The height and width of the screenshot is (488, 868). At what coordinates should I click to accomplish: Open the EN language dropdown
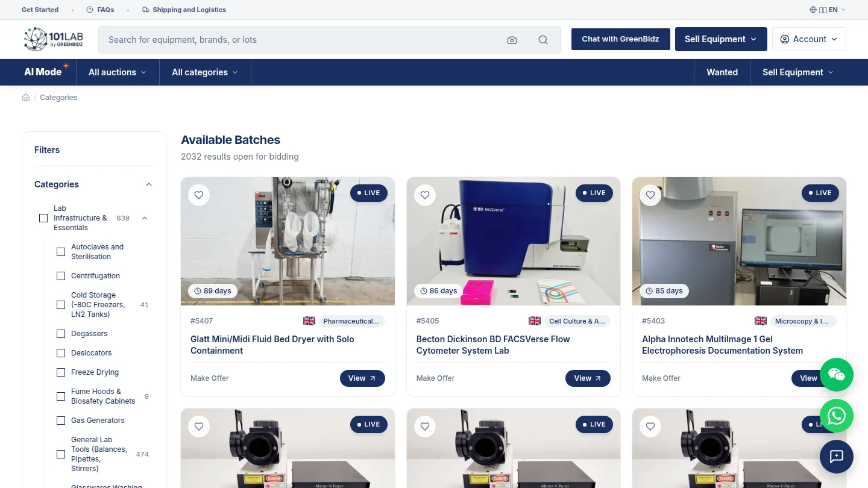click(828, 10)
